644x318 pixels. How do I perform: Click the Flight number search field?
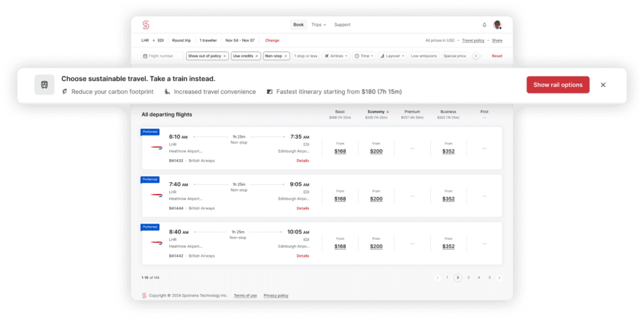click(161, 56)
